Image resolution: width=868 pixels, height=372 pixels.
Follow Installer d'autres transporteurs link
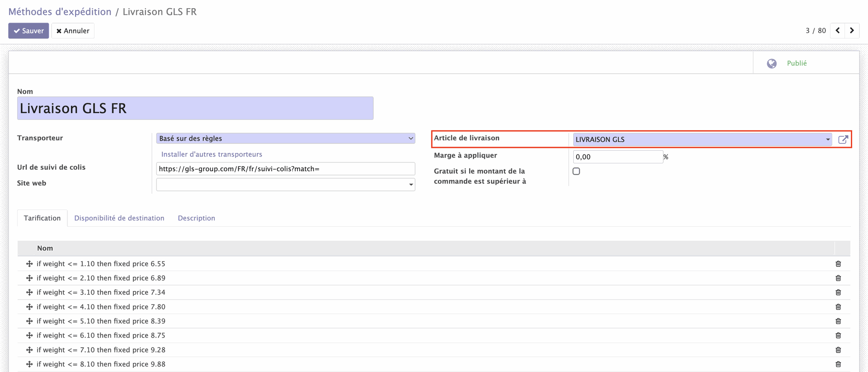coord(212,154)
